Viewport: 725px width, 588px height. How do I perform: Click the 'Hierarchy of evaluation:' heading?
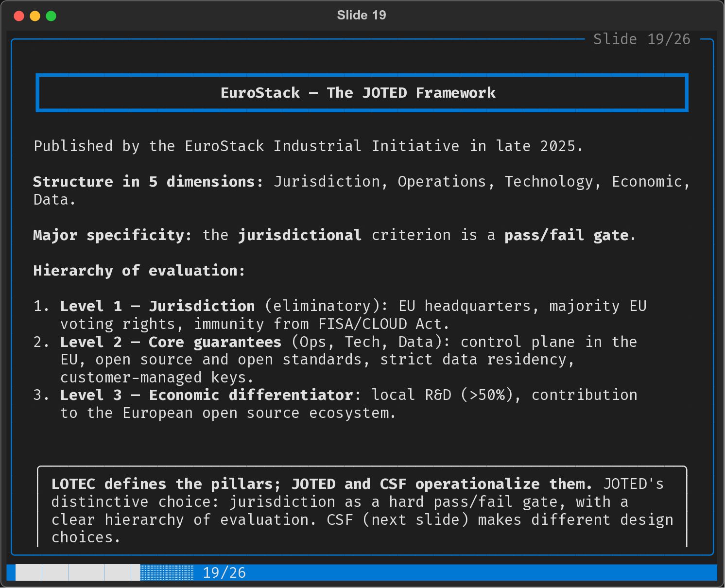(x=139, y=271)
